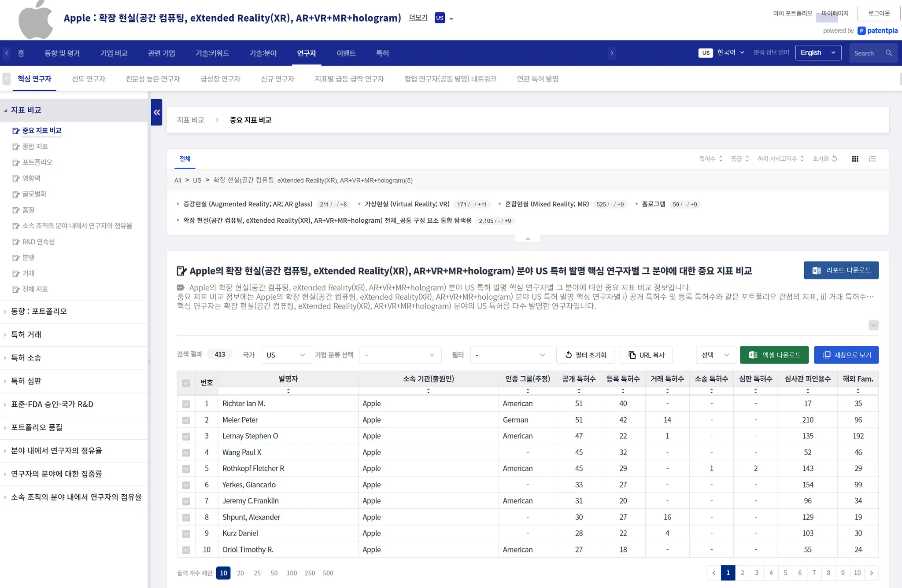Set output limit to 50
Screen dimensions: 902x588
[274, 573]
